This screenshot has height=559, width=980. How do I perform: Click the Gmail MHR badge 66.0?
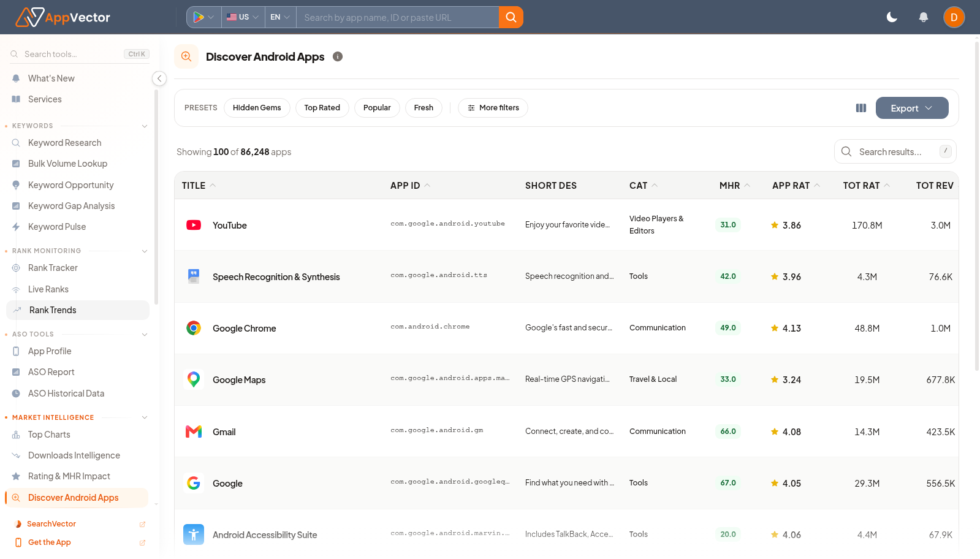pyautogui.click(x=728, y=432)
